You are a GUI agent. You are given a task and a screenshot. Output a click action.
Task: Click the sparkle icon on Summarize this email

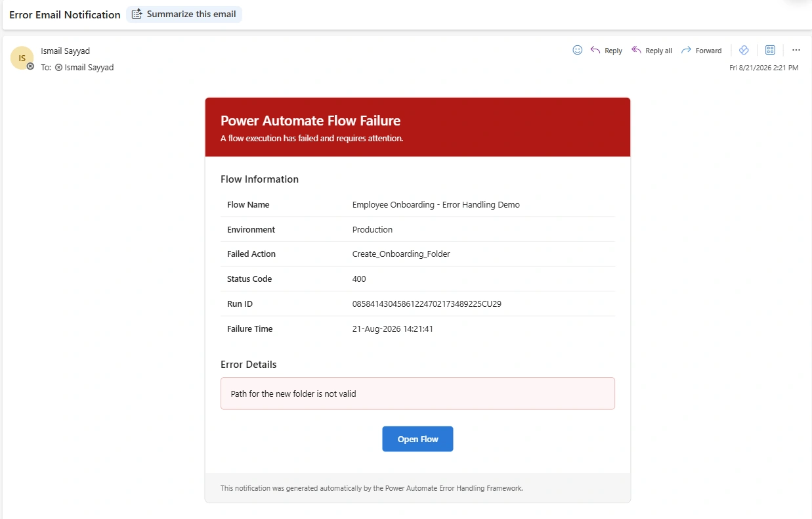pos(137,14)
